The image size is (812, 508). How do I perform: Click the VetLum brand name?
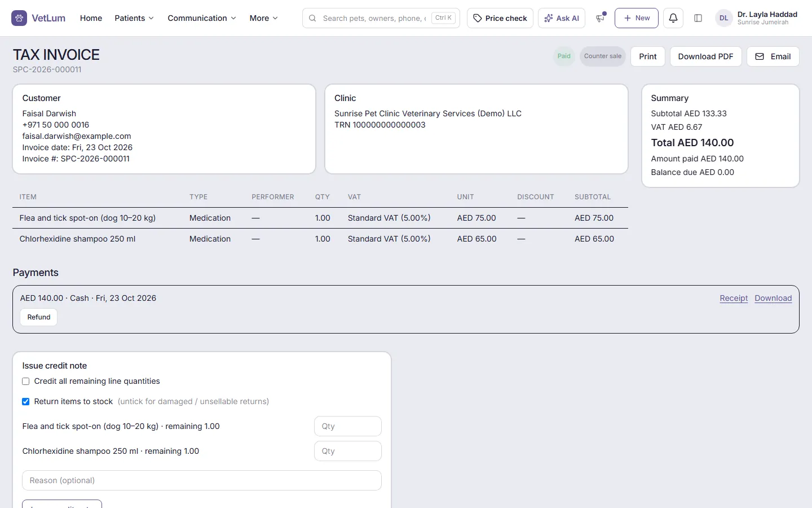click(48, 18)
